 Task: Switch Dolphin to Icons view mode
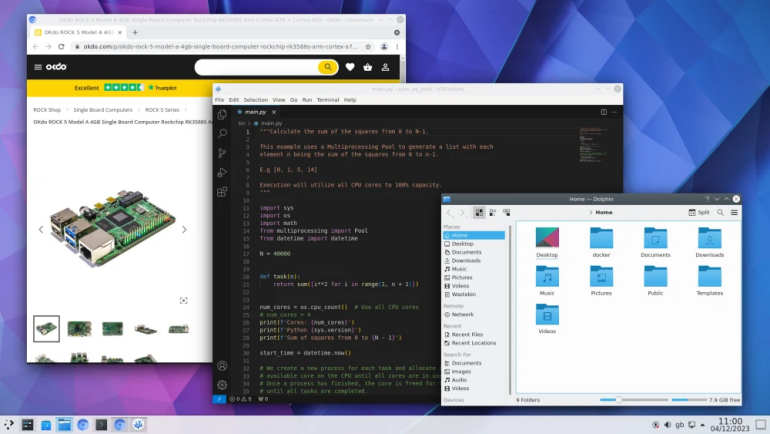click(x=479, y=212)
